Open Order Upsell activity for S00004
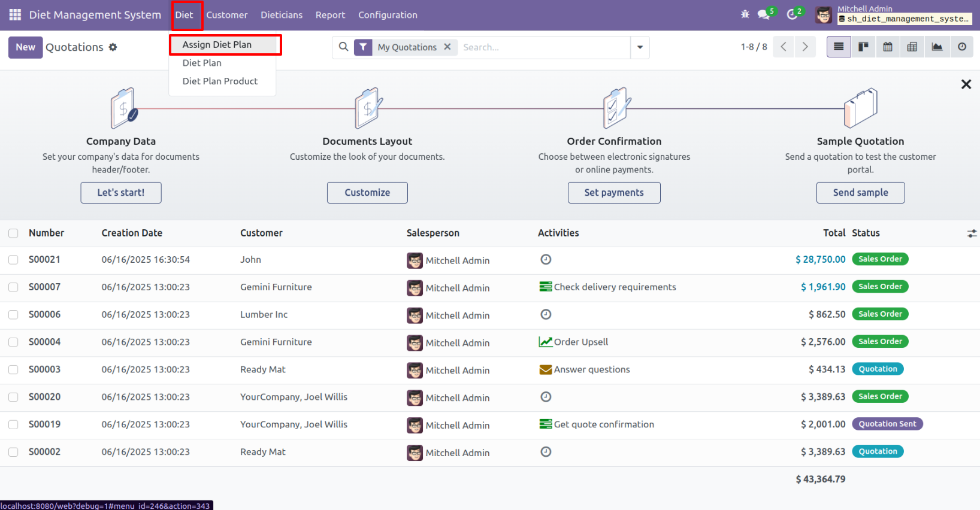980x510 pixels. click(573, 342)
